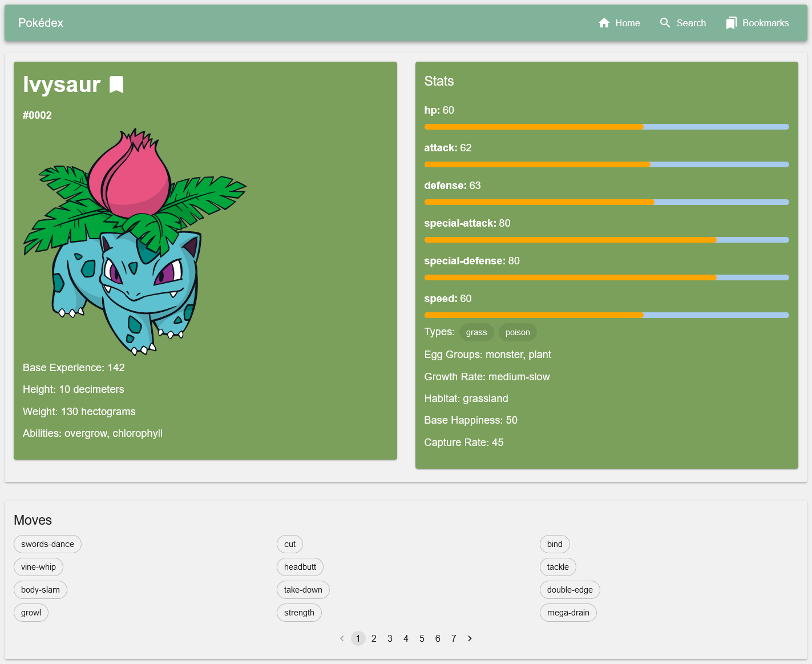Image resolution: width=812 pixels, height=664 pixels.
Task: Click the take-down move chip
Action: point(303,590)
